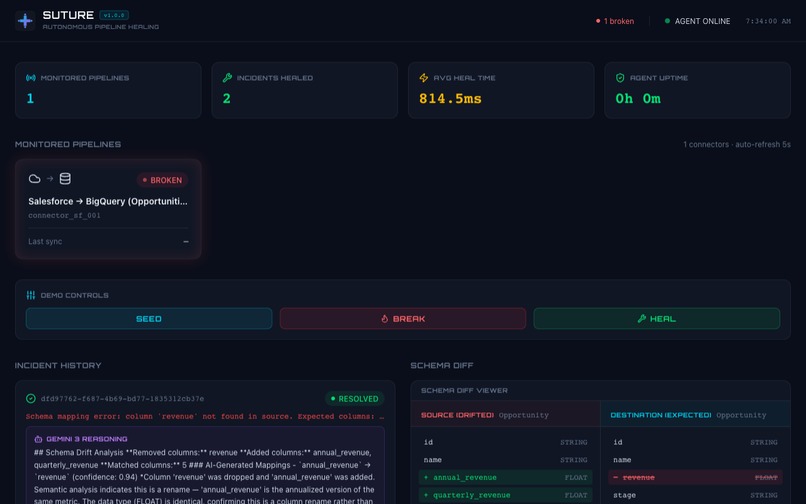Click the Incidents Healed wrench icon
Image resolution: width=806 pixels, height=504 pixels.
(x=227, y=78)
